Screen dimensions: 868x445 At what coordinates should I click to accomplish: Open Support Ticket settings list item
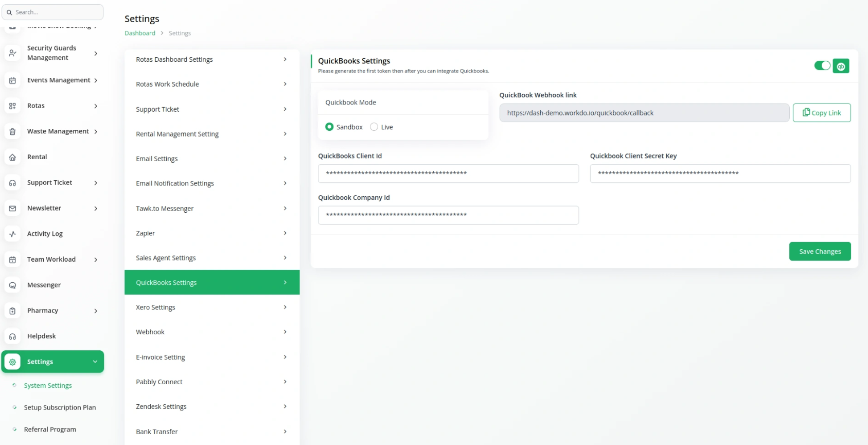tap(212, 109)
